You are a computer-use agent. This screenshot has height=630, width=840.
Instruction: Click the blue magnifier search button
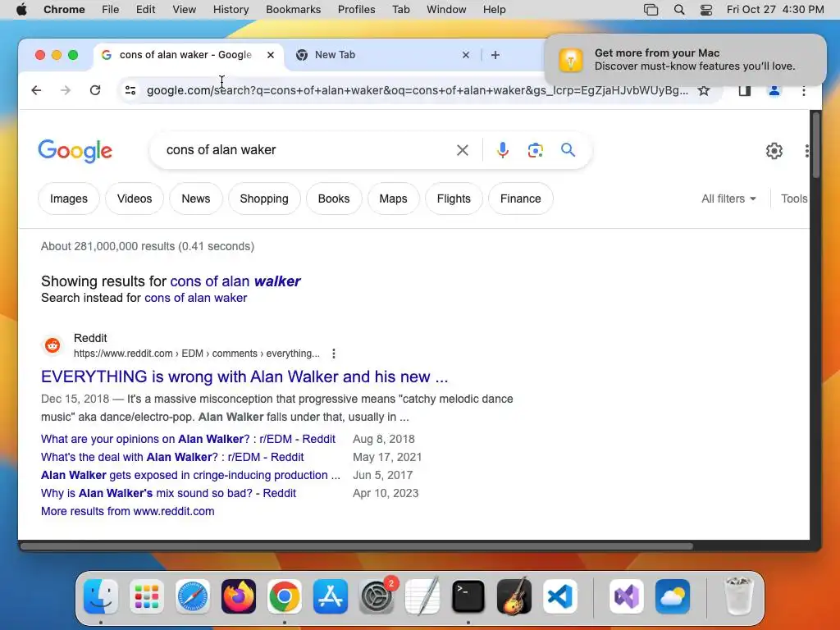coord(568,150)
